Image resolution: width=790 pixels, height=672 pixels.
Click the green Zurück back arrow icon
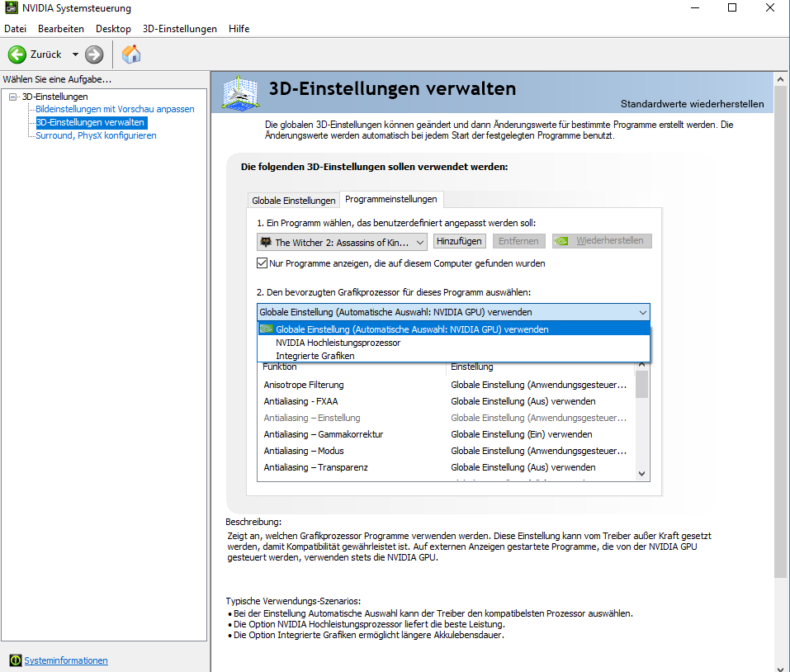pyautogui.click(x=17, y=54)
